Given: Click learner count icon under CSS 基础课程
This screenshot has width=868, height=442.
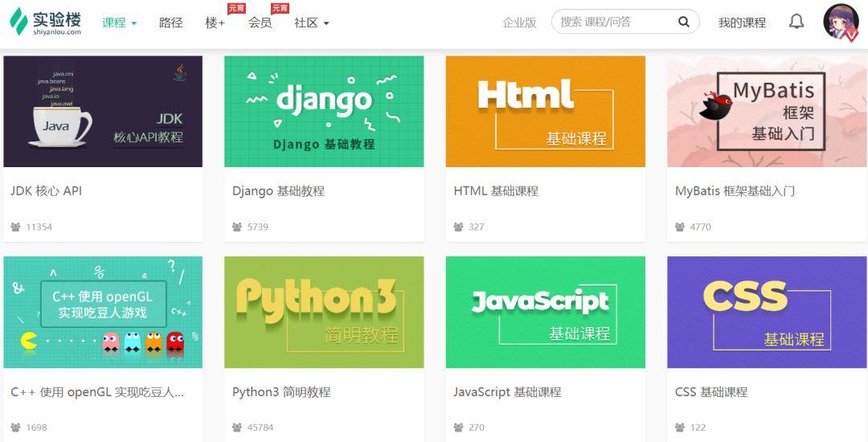Looking at the screenshot, I should point(680,428).
